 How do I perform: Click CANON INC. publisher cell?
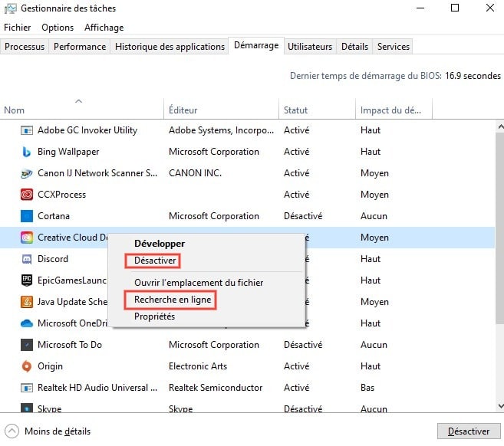pos(195,173)
